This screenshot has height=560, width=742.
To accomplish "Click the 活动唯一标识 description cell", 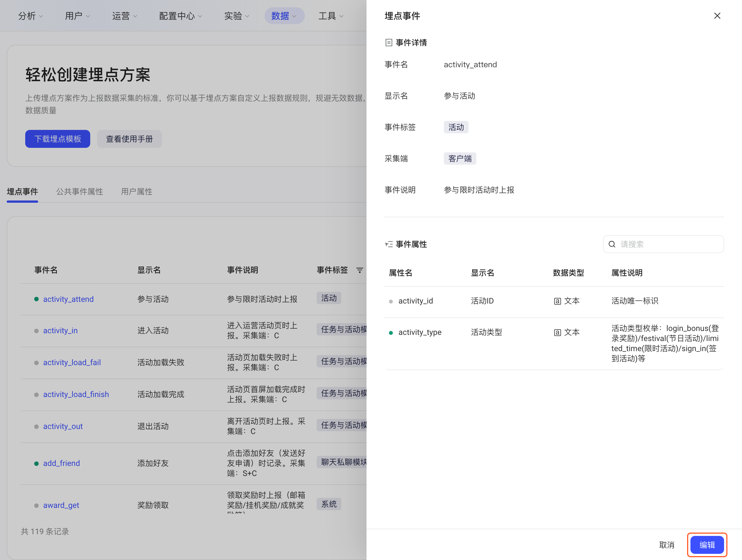I will click(635, 301).
